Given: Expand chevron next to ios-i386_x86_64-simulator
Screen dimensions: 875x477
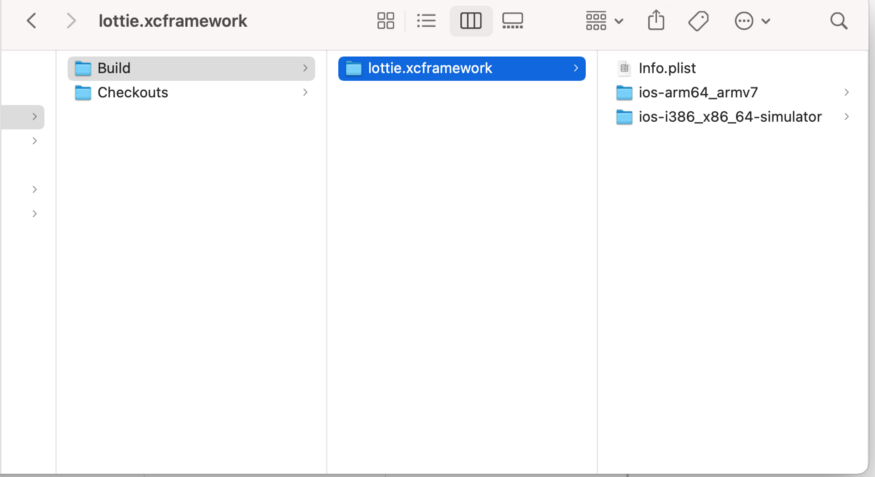Looking at the screenshot, I should (847, 117).
